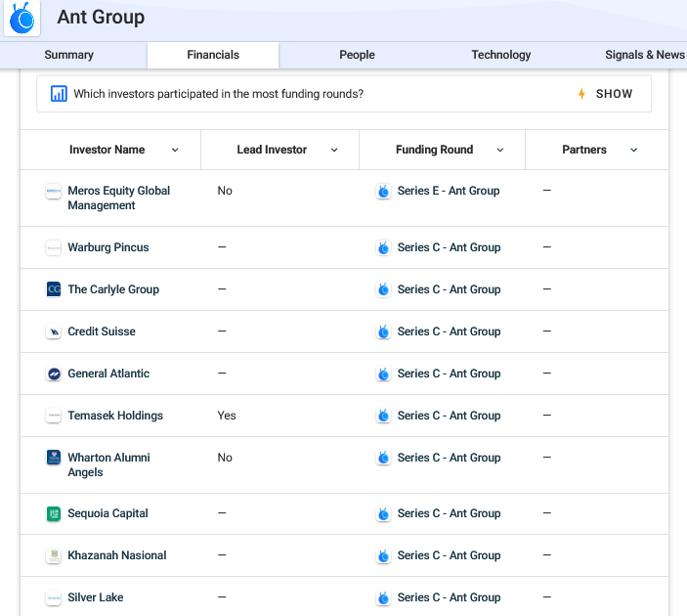Image resolution: width=687 pixels, height=616 pixels.
Task: Select the Financials tab
Action: point(213,55)
